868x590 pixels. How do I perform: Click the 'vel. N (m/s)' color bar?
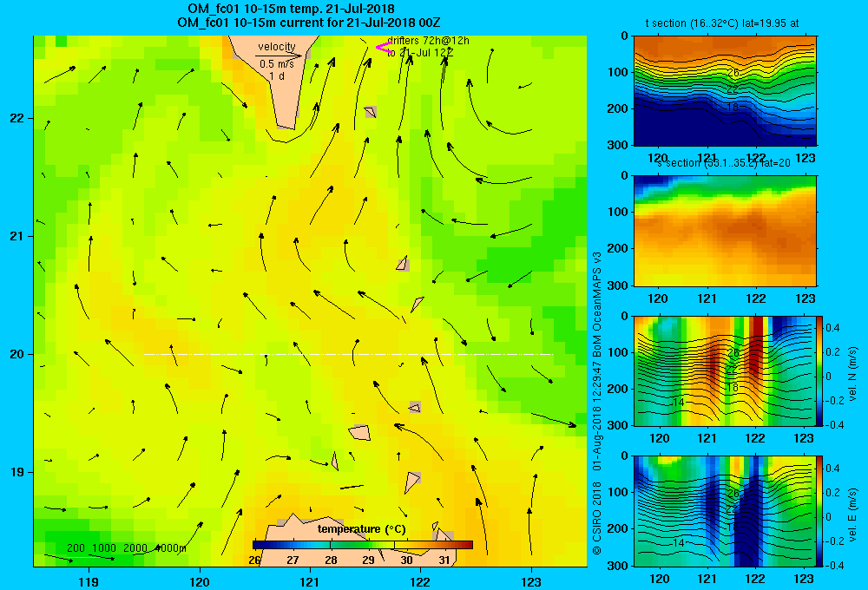[x=820, y=370]
